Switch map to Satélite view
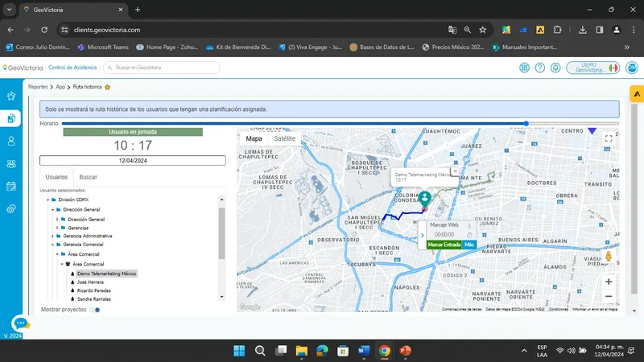This screenshot has width=644, height=362. pos(285,138)
